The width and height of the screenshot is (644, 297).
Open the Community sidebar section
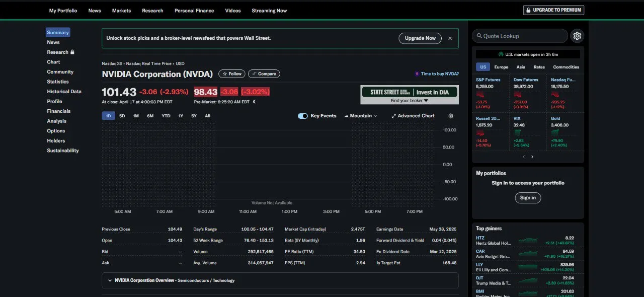tap(60, 72)
